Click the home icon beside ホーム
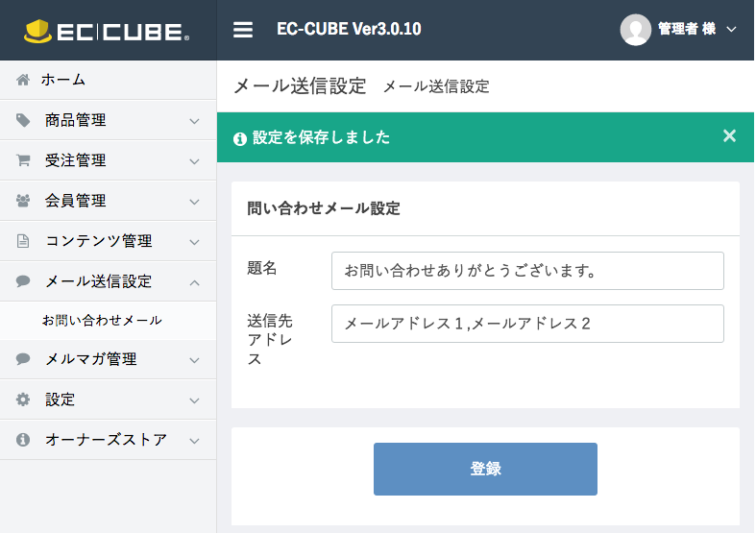Screen dimensions: 756x533 tap(23, 80)
